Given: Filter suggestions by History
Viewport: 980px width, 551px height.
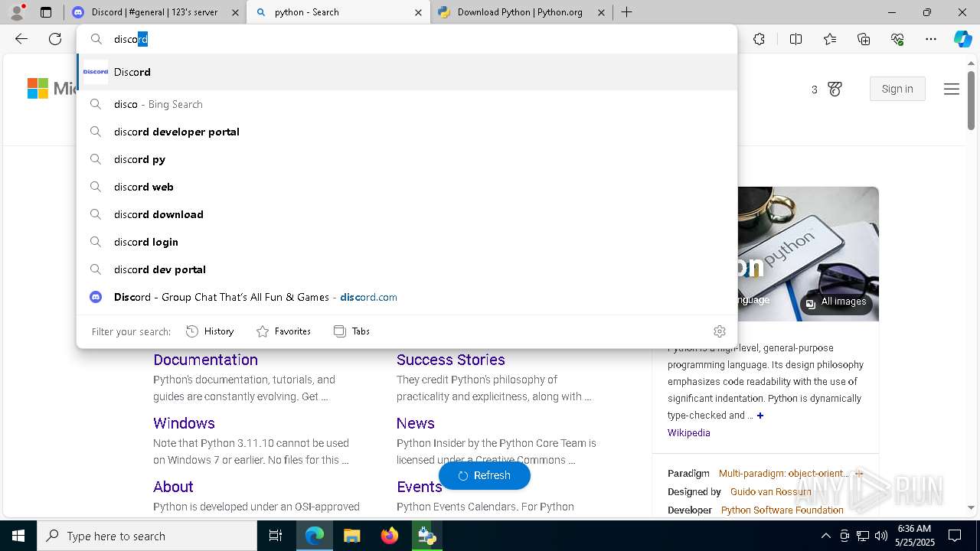Looking at the screenshot, I should click(210, 331).
